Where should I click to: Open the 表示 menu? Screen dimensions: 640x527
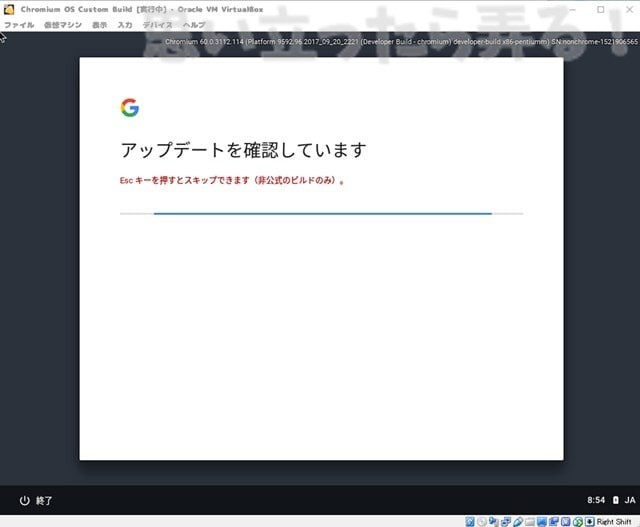pos(100,25)
